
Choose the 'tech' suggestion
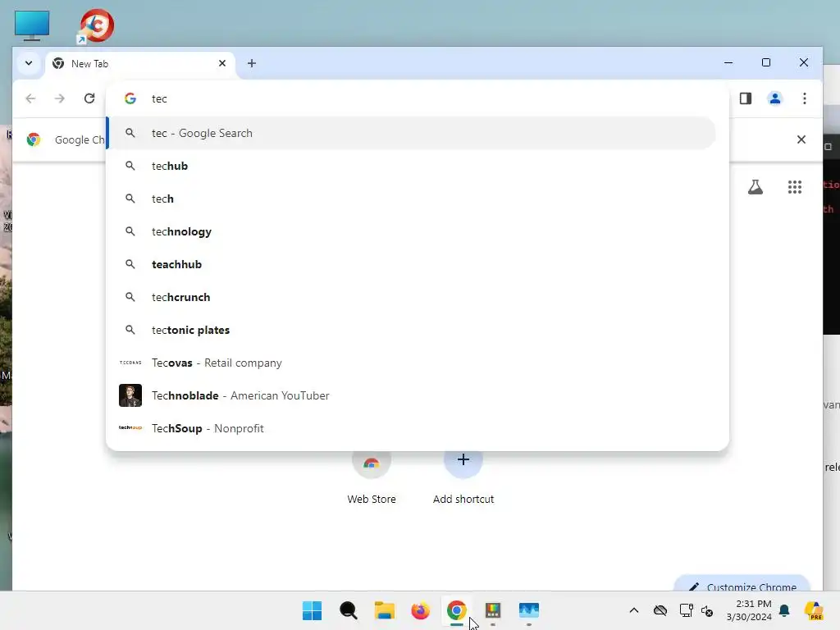coord(412,199)
